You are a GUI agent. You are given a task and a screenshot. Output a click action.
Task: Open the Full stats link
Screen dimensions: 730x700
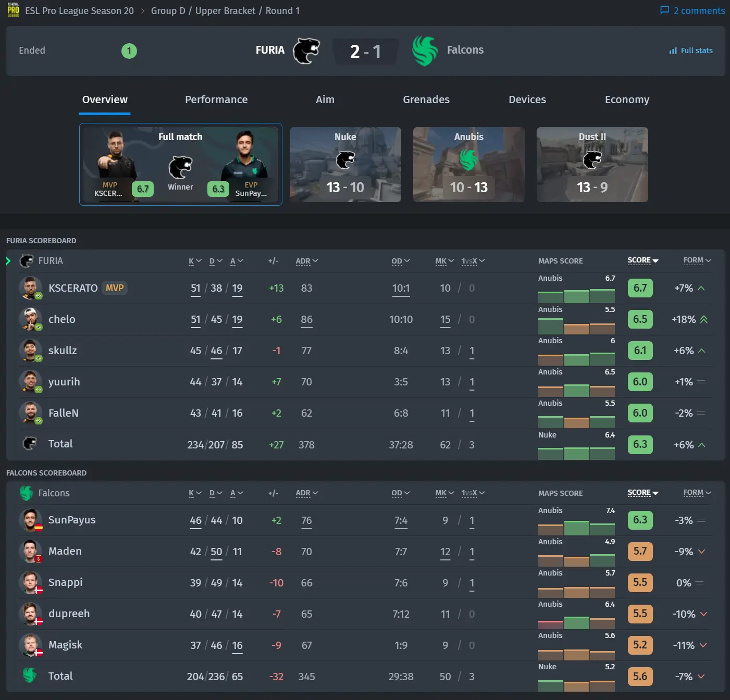[x=691, y=51]
